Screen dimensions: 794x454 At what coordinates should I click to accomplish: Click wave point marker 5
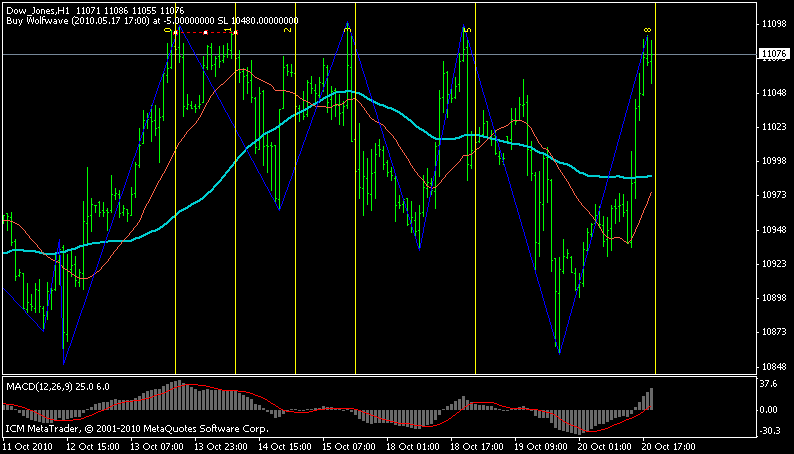[468, 31]
